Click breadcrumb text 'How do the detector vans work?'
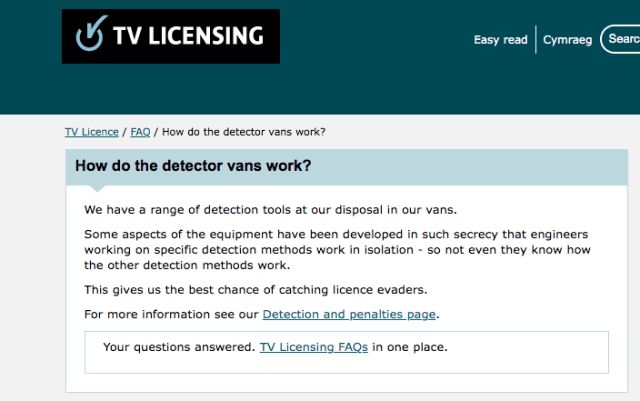 (244, 132)
